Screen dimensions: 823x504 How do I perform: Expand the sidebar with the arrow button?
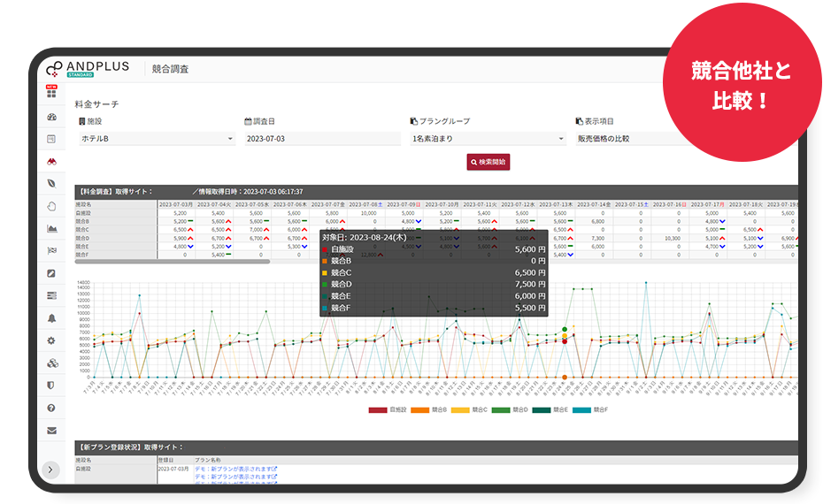51,470
